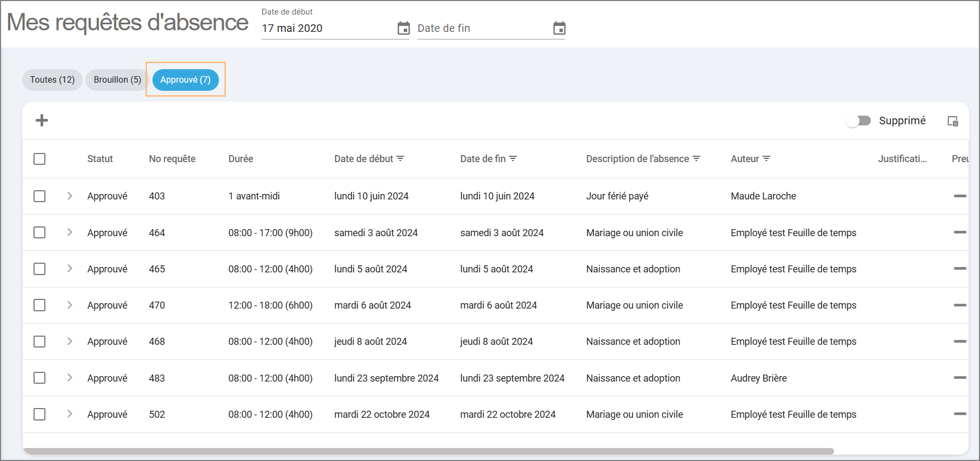This screenshot has width=980, height=461.
Task: Toggle the Supprimé switch
Action: [859, 121]
